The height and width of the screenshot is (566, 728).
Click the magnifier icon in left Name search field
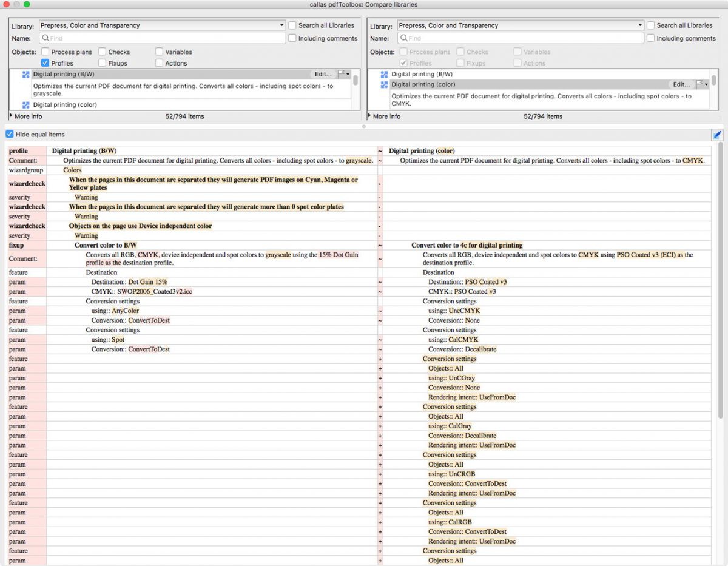[x=45, y=38]
